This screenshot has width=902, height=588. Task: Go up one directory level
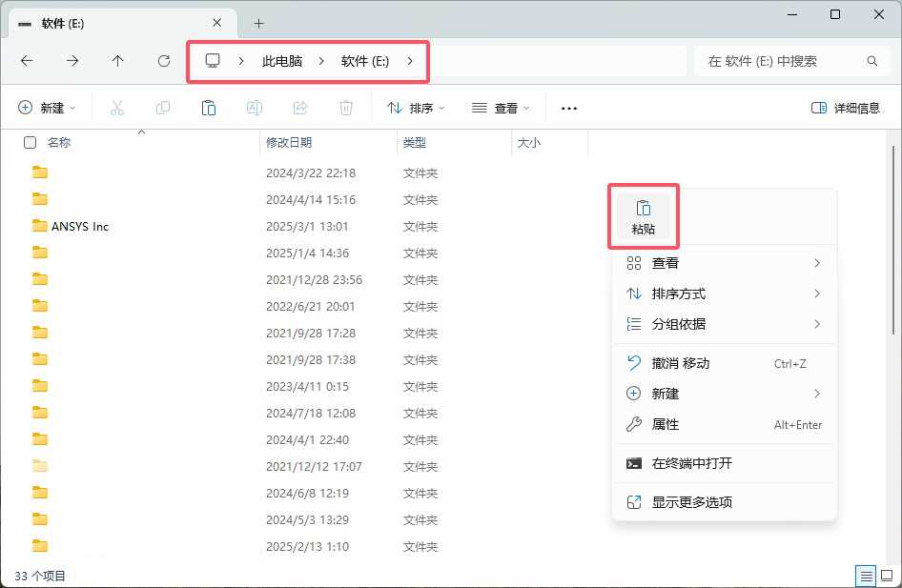point(118,61)
